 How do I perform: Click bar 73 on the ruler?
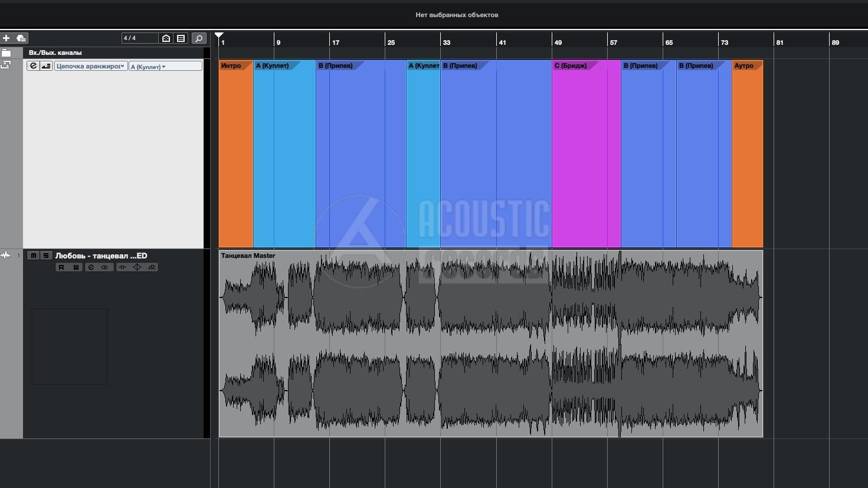pos(724,42)
